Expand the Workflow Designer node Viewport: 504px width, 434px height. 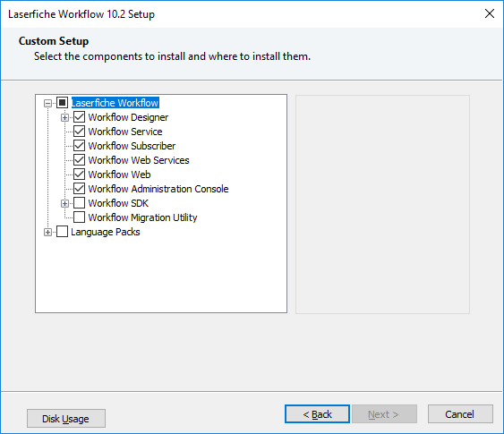tap(64, 117)
